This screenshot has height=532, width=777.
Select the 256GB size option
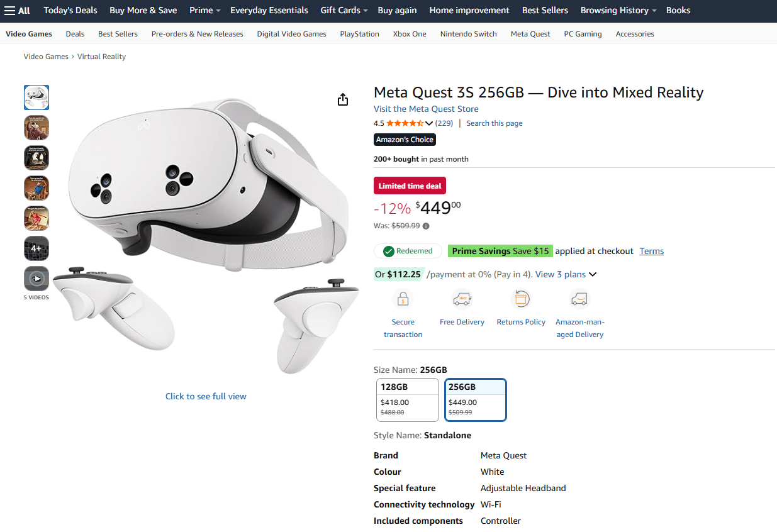(475, 400)
